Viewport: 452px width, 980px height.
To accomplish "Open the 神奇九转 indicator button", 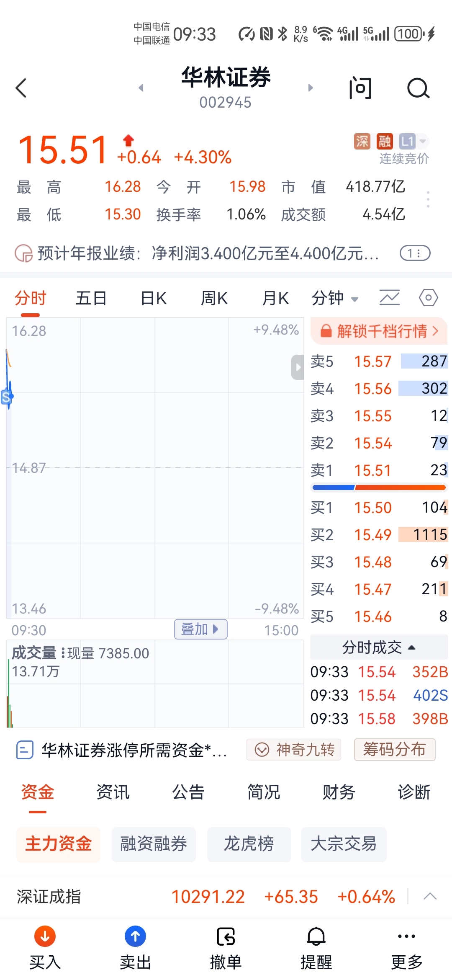I will point(294,750).
